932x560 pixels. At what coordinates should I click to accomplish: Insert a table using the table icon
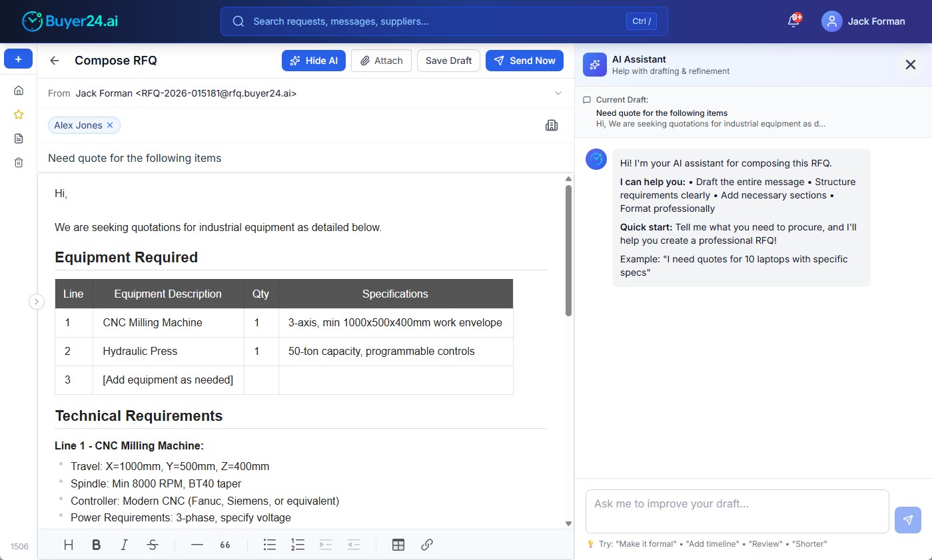click(x=398, y=544)
